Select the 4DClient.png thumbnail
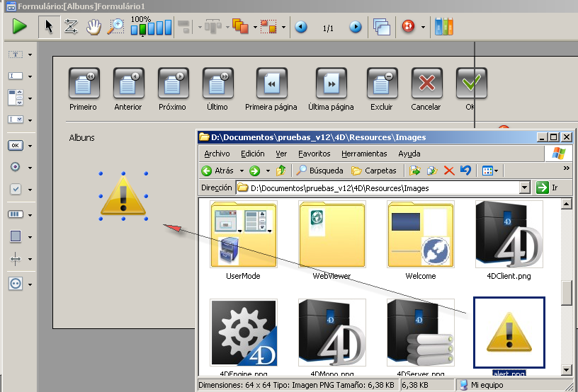Screen dimensions: 578x392 509,234
